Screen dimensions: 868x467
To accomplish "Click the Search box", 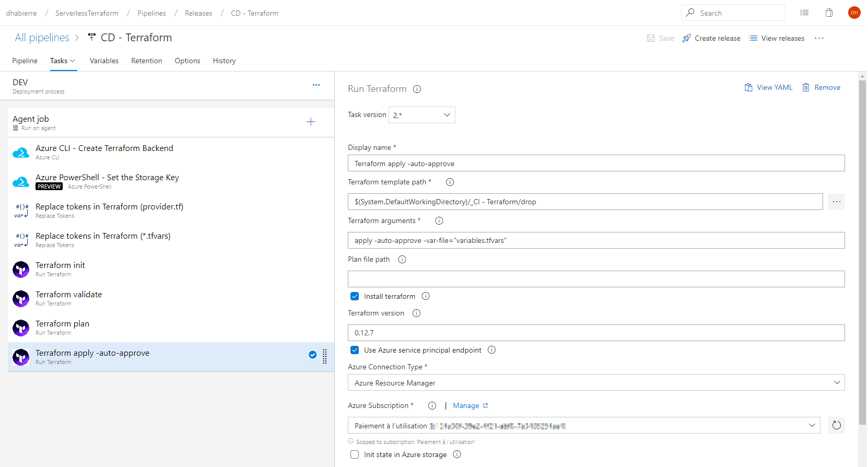I will 733,13.
